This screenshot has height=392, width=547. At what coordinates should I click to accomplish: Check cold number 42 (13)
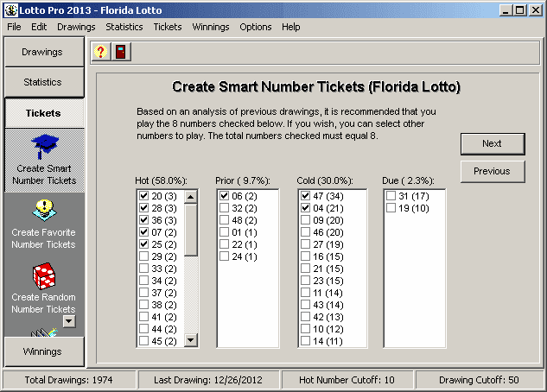pyautogui.click(x=306, y=317)
